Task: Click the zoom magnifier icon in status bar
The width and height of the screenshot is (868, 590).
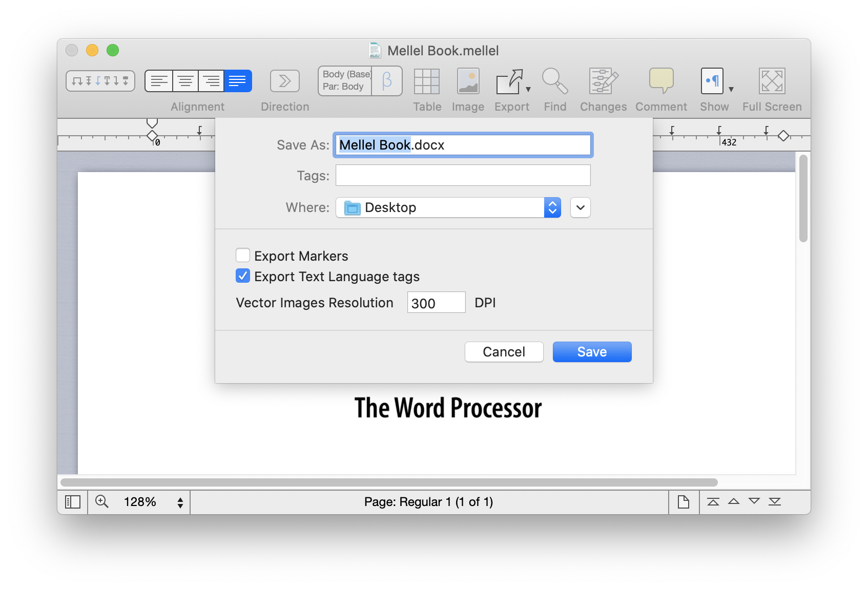Action: [102, 502]
